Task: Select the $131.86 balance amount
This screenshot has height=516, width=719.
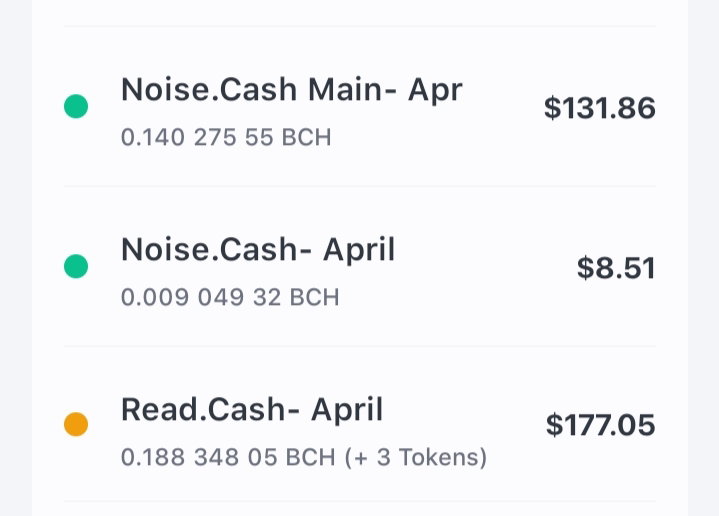Action: coord(599,108)
